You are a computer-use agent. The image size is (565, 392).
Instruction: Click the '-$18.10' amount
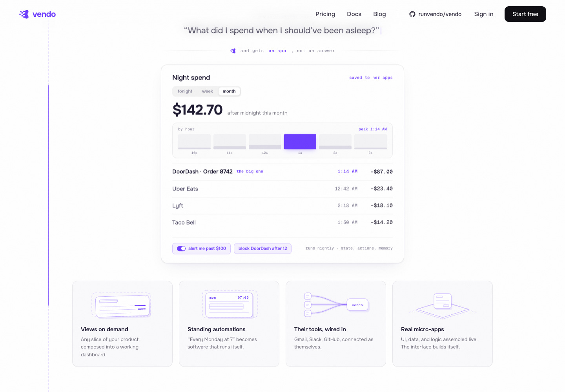tap(381, 205)
